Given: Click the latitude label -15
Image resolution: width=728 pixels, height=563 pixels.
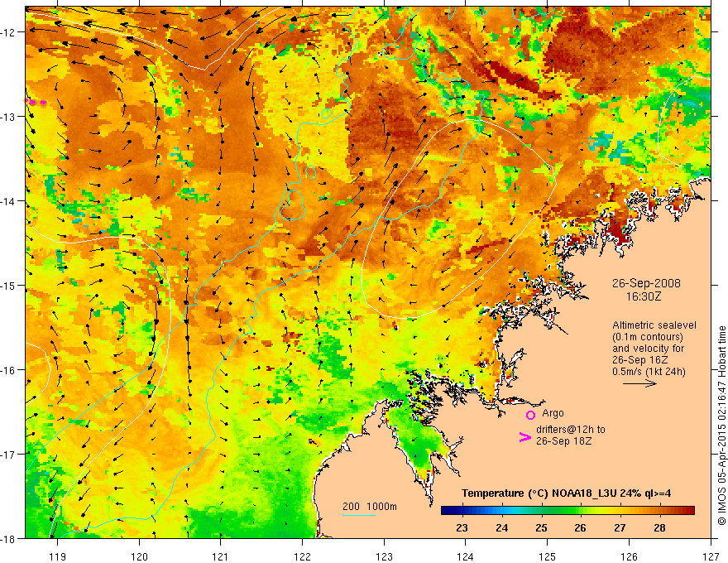Looking at the screenshot, I should [8, 286].
